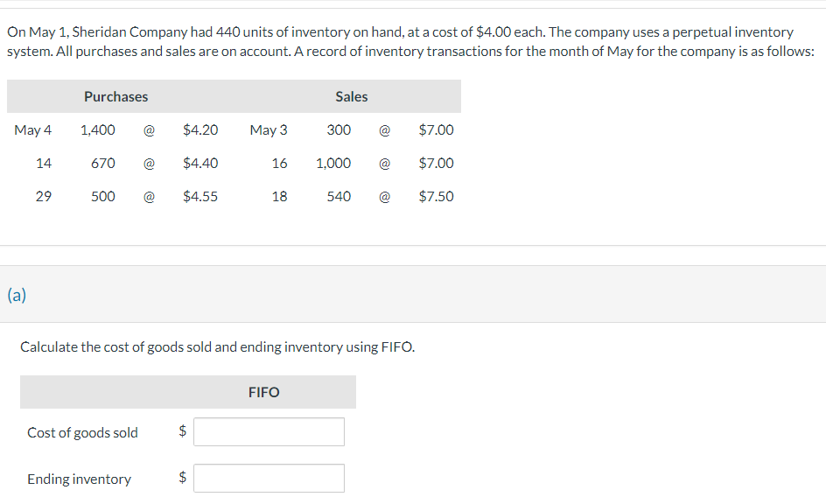Select the (a) section heading
The image size is (826, 504).
17,295
